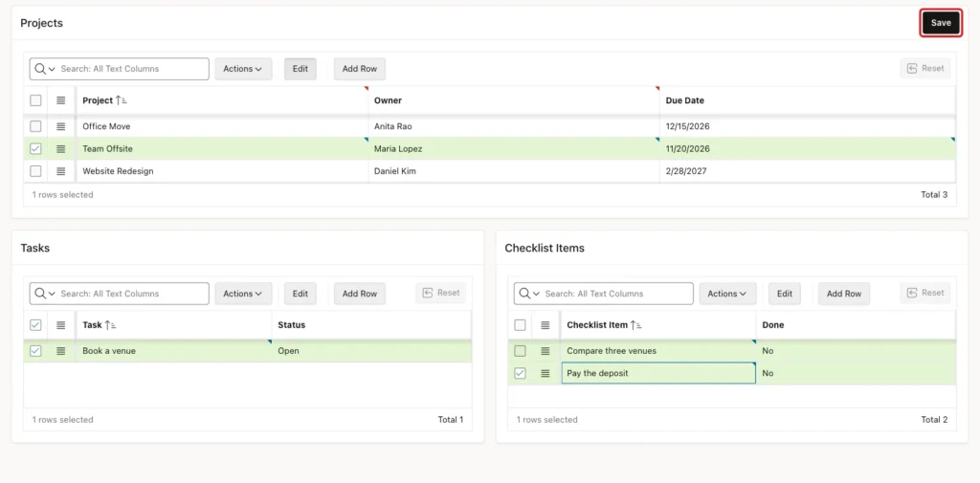This screenshot has width=980, height=483.
Task: Click Add Row in Projects grid
Action: [360, 69]
